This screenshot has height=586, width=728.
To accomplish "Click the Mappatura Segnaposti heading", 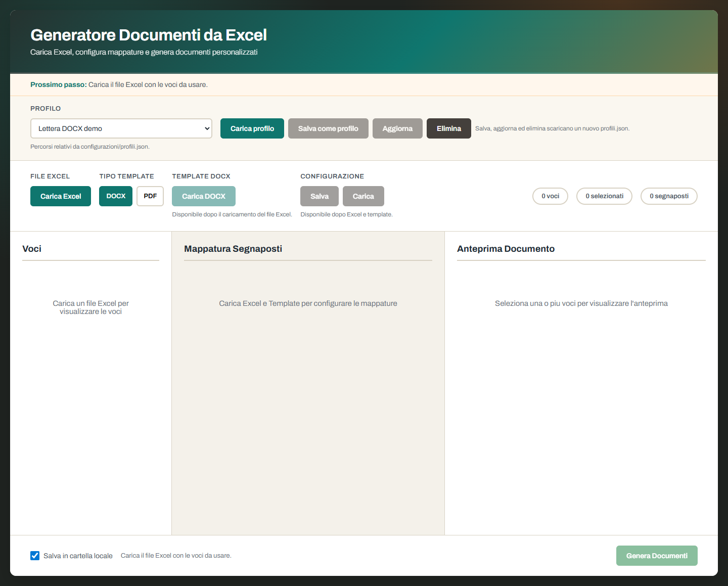I will [233, 249].
